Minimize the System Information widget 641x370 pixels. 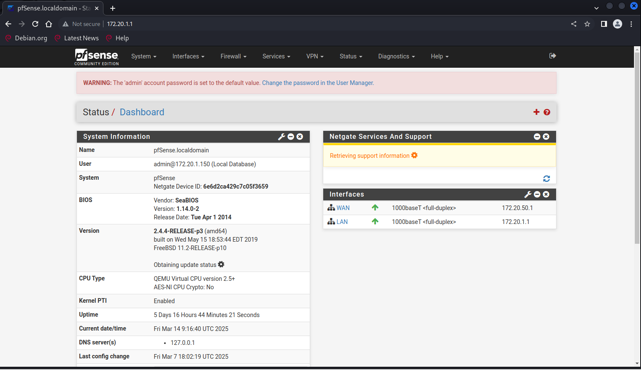pyautogui.click(x=291, y=137)
